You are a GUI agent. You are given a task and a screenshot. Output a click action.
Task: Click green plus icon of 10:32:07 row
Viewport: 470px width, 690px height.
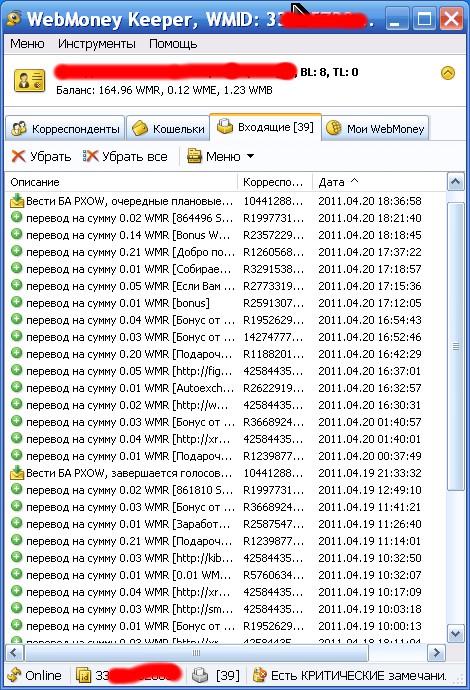click(x=17, y=574)
